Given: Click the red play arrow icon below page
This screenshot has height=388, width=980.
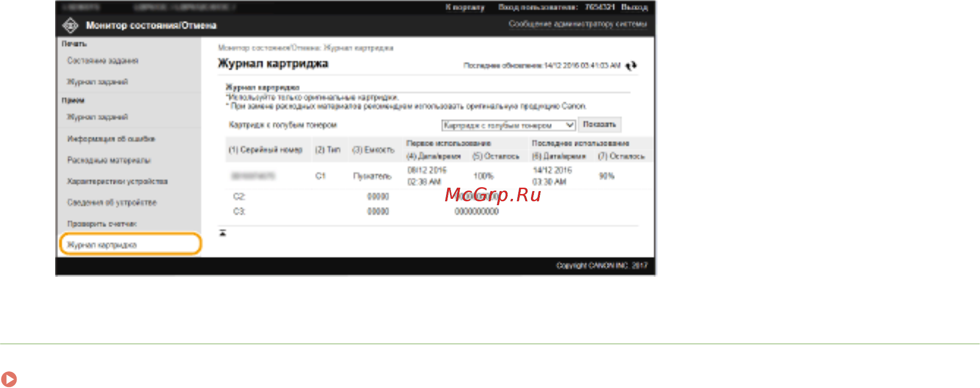Looking at the screenshot, I should [x=9, y=379].
